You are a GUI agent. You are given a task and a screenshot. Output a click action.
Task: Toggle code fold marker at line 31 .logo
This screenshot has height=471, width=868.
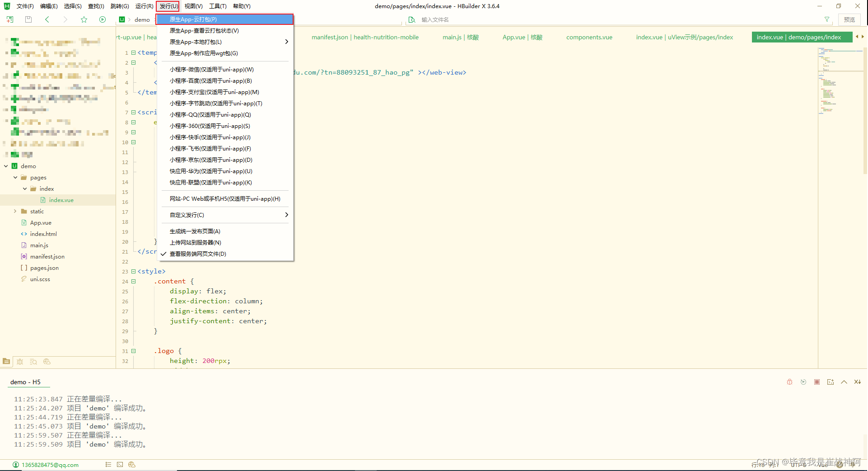click(133, 351)
